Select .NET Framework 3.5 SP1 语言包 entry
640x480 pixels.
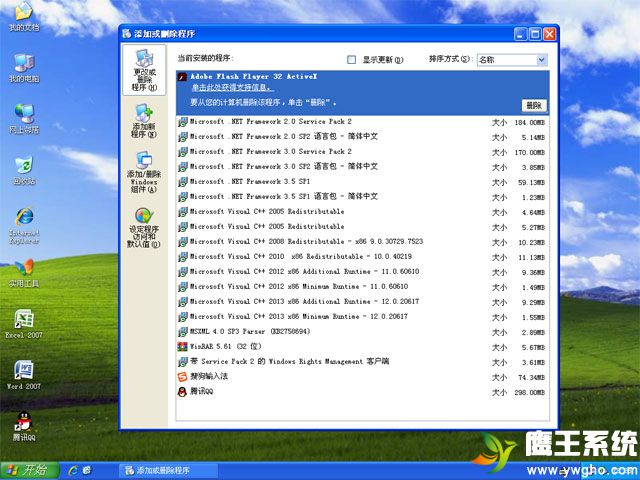(362, 197)
